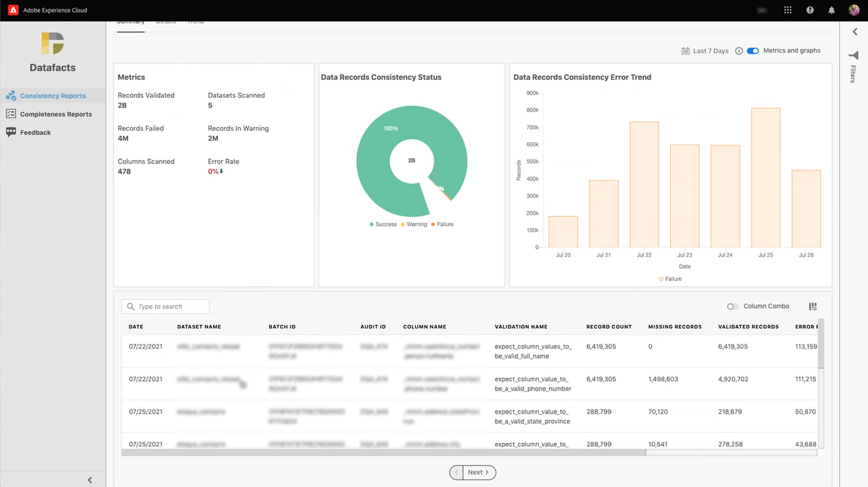868x487 pixels.
Task: Click the Adobe logo icon
Action: pyautogui.click(x=13, y=10)
